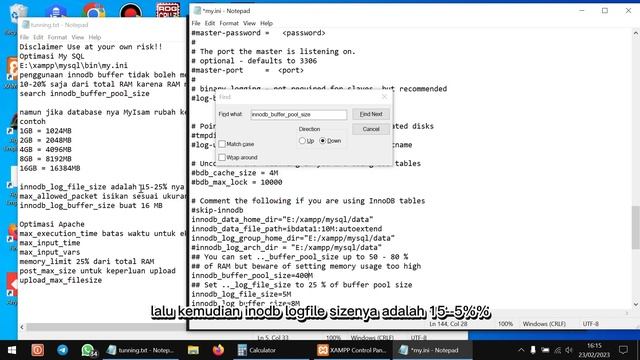
Task: Click the innodb_log_file_size=5M line
Action: click(241, 294)
